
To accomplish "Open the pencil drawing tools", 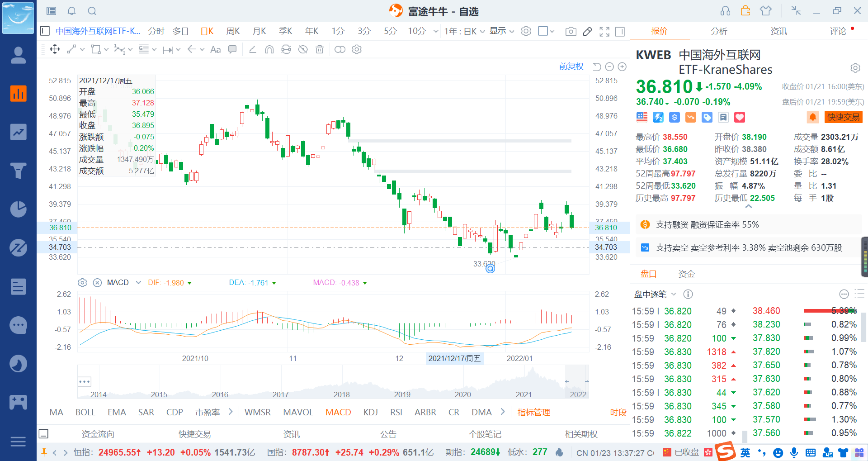I will [588, 31].
